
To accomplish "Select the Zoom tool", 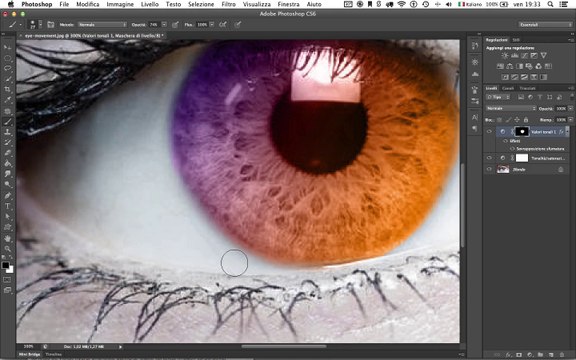I will click(x=7, y=249).
